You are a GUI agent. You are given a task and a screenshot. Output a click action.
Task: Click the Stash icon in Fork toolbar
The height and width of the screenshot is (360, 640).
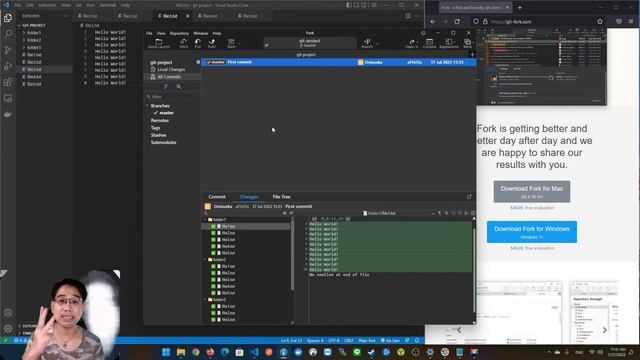tap(231, 43)
